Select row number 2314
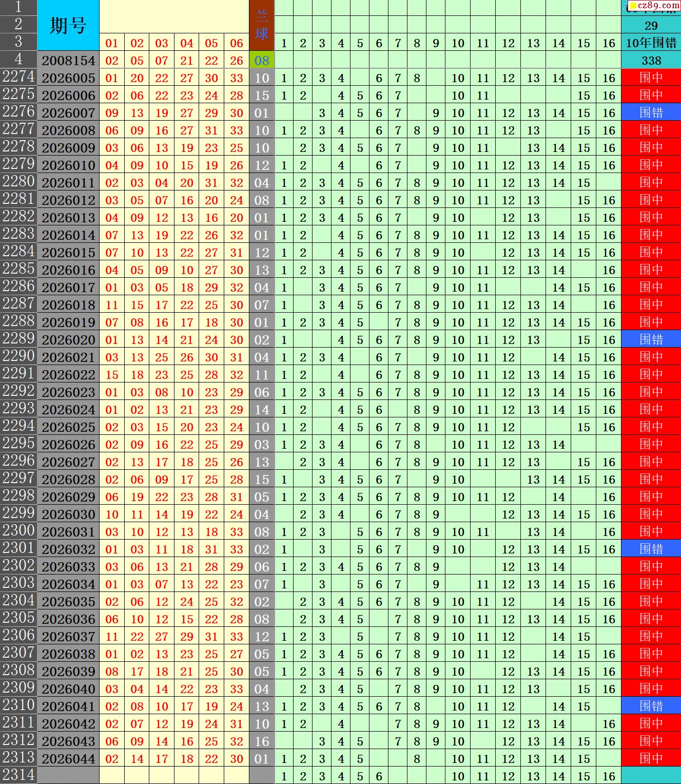The height and width of the screenshot is (784, 681). 18,775
